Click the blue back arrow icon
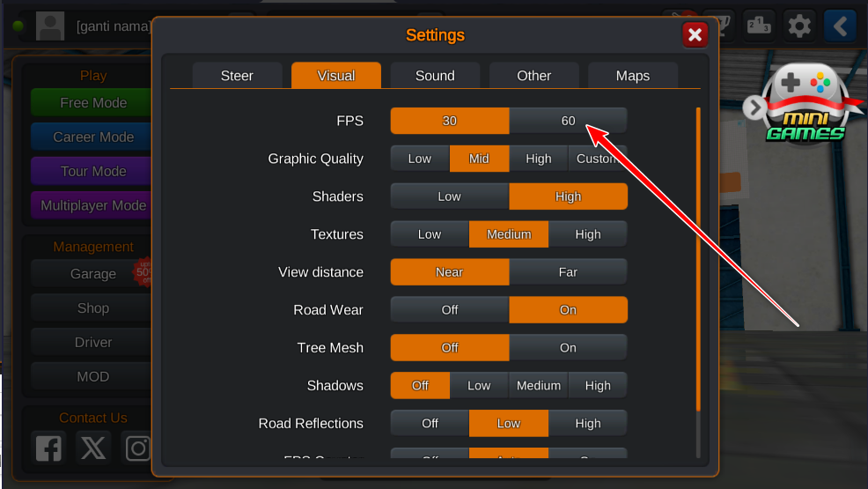868x489 pixels. 841,26
